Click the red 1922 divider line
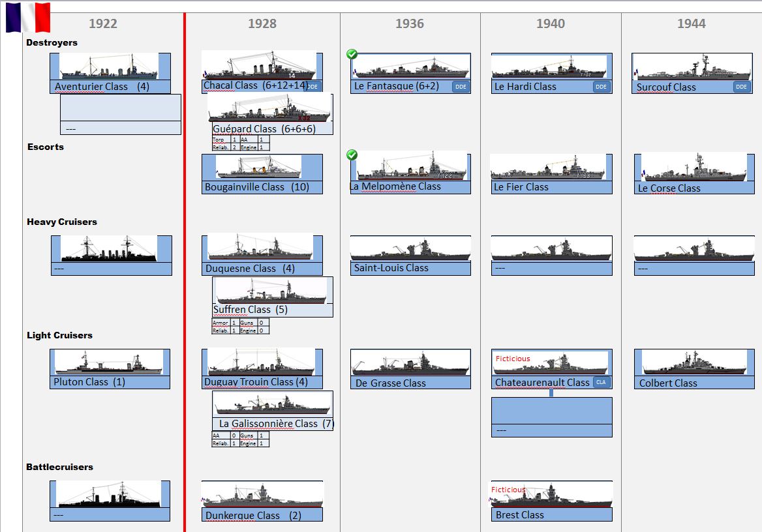The image size is (762, 532). (x=185, y=261)
